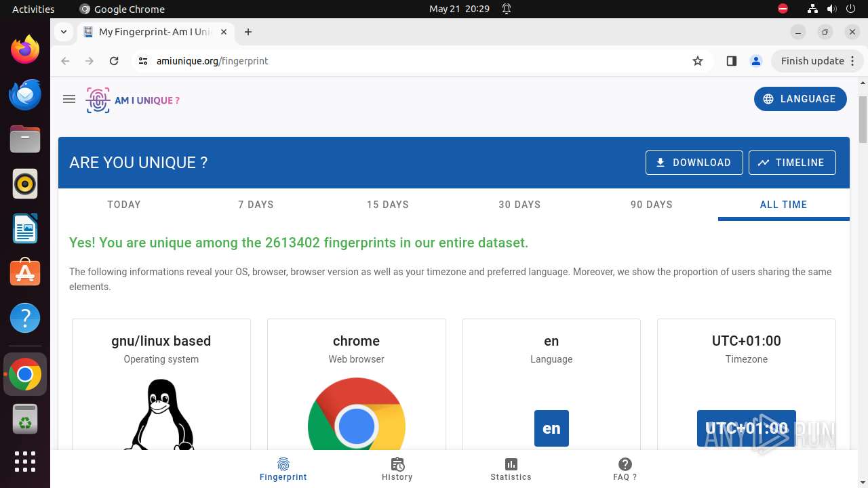This screenshot has height=488, width=868.
Task: Launch Thunderbird Mail from the dock
Action: [25, 94]
